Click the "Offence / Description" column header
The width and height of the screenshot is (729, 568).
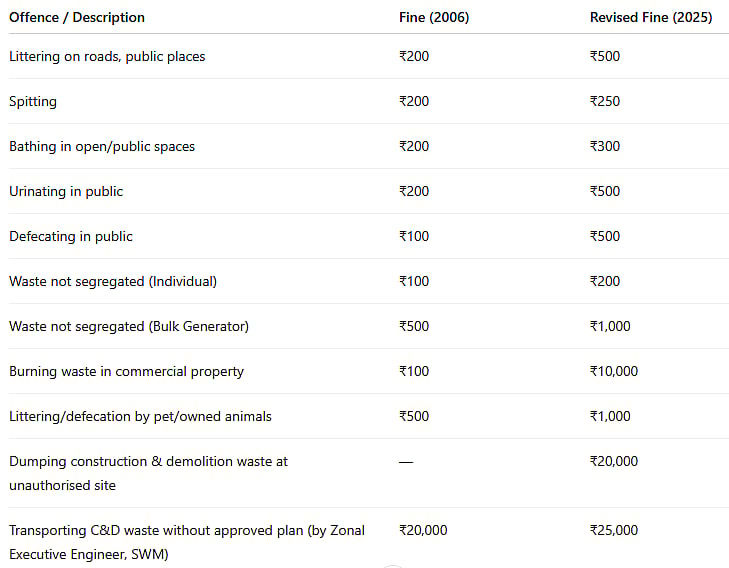(x=77, y=17)
